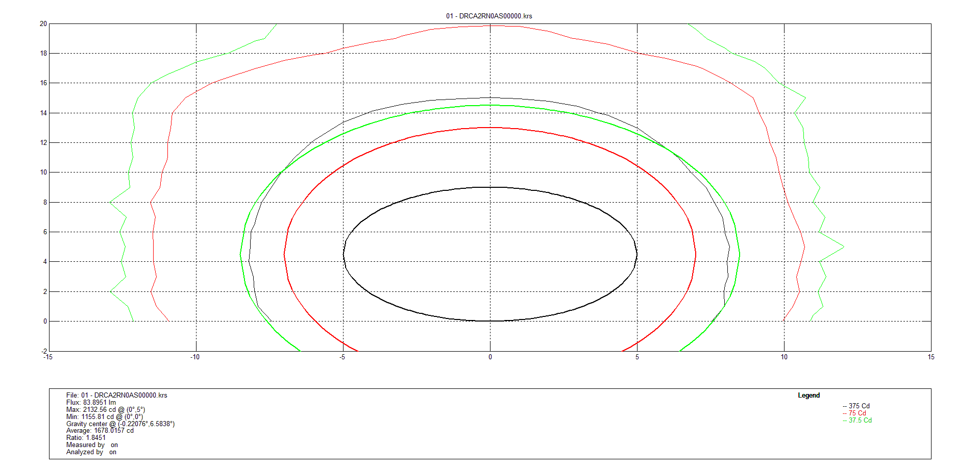Click the x-axis tick label -15
The height and width of the screenshot is (468, 980).
(x=47, y=357)
